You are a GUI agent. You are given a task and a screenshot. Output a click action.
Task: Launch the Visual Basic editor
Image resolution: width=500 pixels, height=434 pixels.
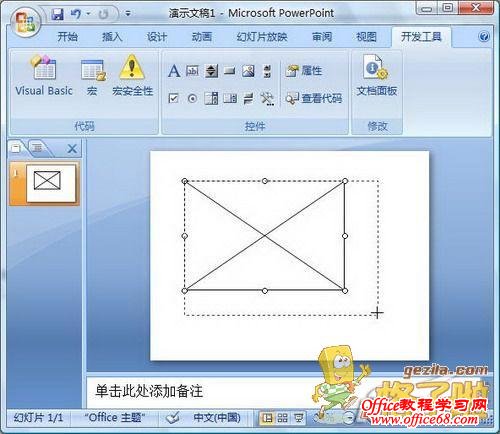pos(44,76)
